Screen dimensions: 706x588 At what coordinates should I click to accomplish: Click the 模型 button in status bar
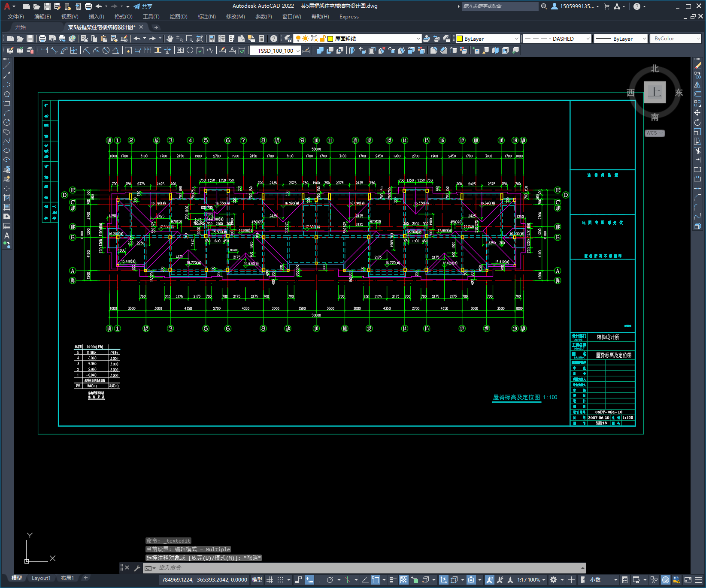tap(257, 580)
